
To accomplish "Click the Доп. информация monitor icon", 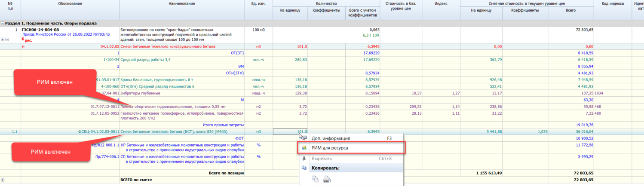I will click(x=304, y=138).
